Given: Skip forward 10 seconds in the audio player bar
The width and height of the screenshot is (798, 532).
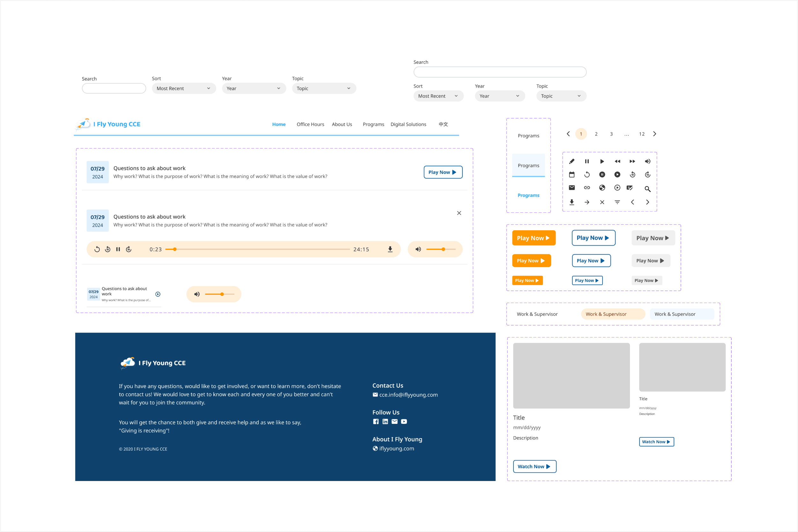Looking at the screenshot, I should (129, 249).
